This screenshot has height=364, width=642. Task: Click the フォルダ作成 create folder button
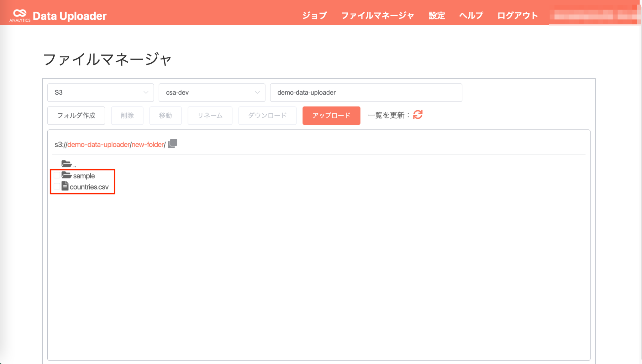pos(76,115)
